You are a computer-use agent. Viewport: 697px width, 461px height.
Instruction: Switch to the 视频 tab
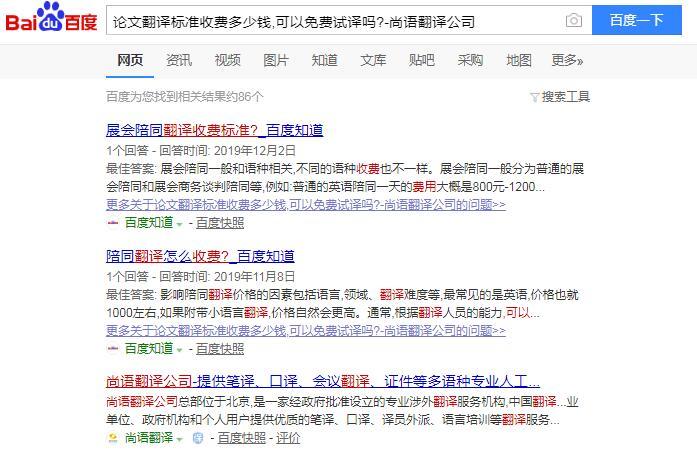coord(228,60)
